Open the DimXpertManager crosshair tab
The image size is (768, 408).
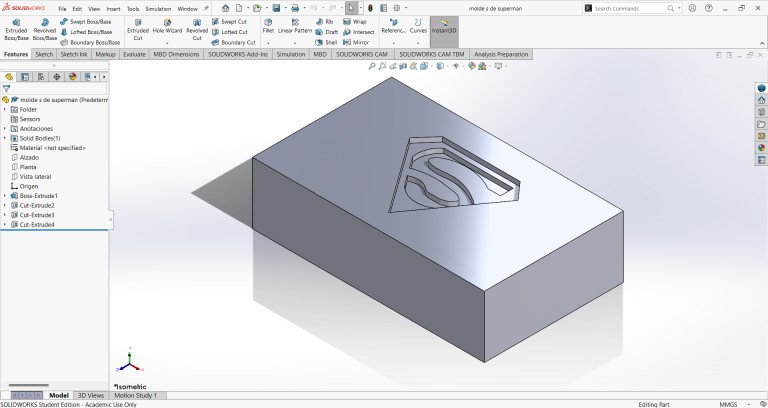tap(57, 77)
